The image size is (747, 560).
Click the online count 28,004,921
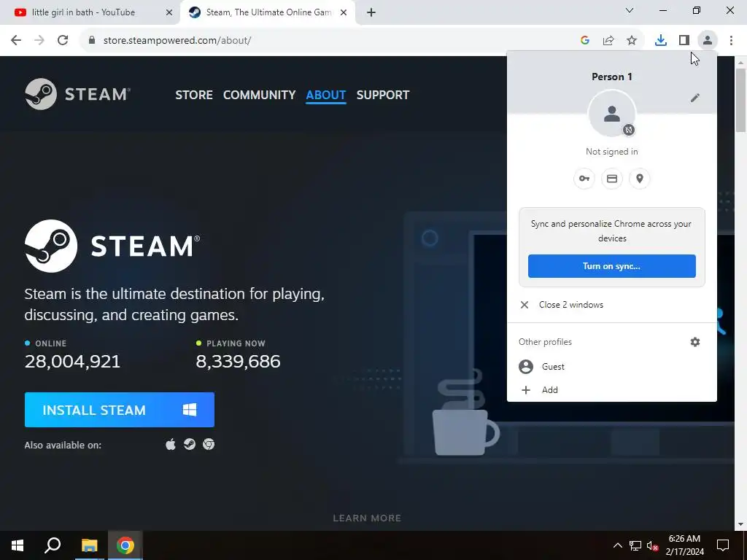tap(72, 362)
